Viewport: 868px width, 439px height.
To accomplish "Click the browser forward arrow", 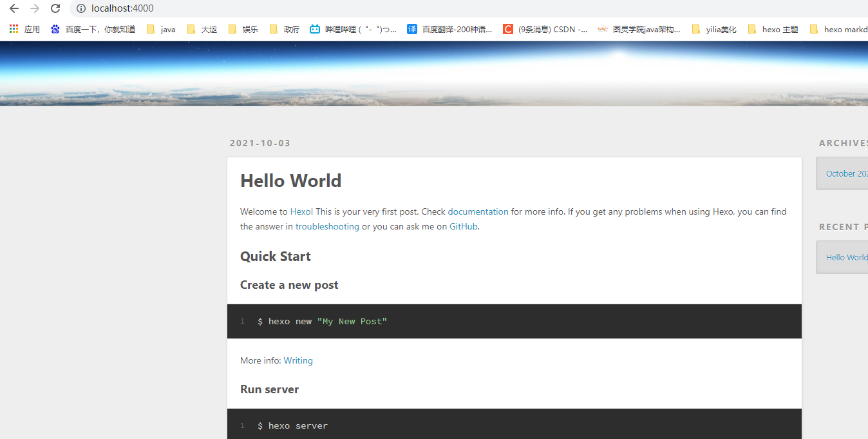I will [35, 8].
